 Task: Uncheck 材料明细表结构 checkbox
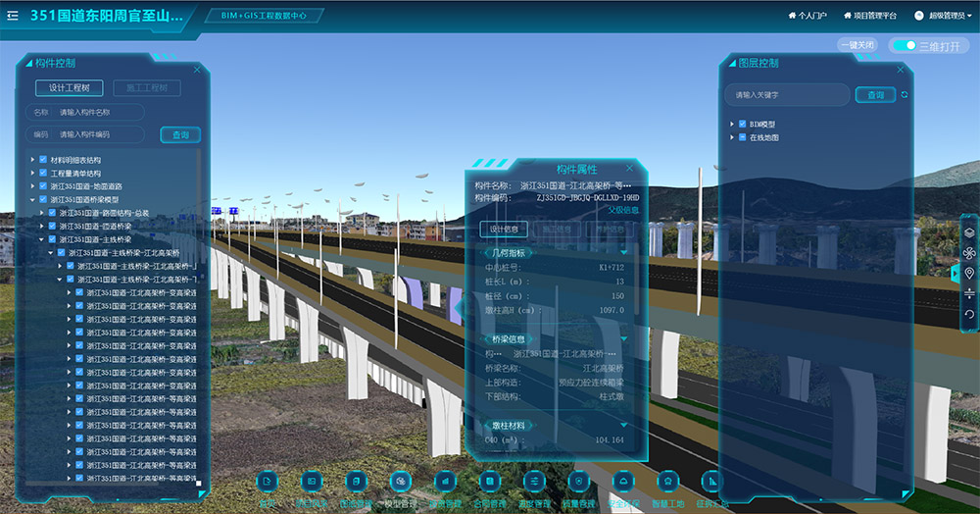point(43,160)
